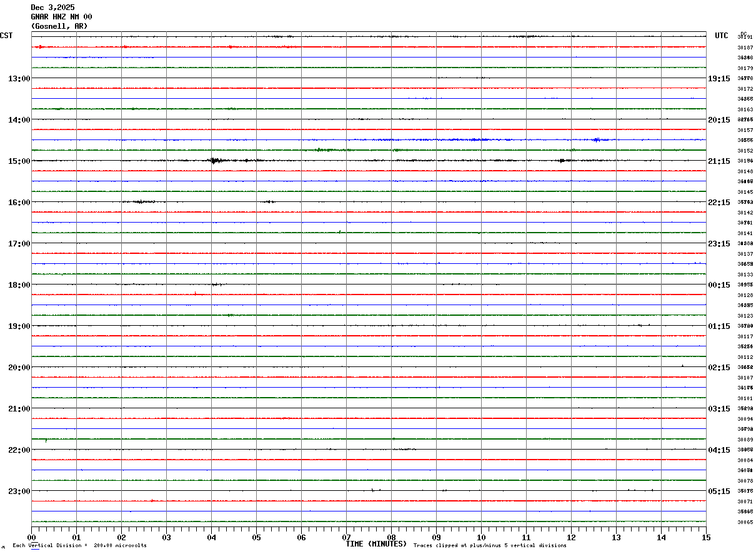756x554 pixels.
Task: Select minute tick label '10' on bottom axis
Action: pyautogui.click(x=482, y=537)
